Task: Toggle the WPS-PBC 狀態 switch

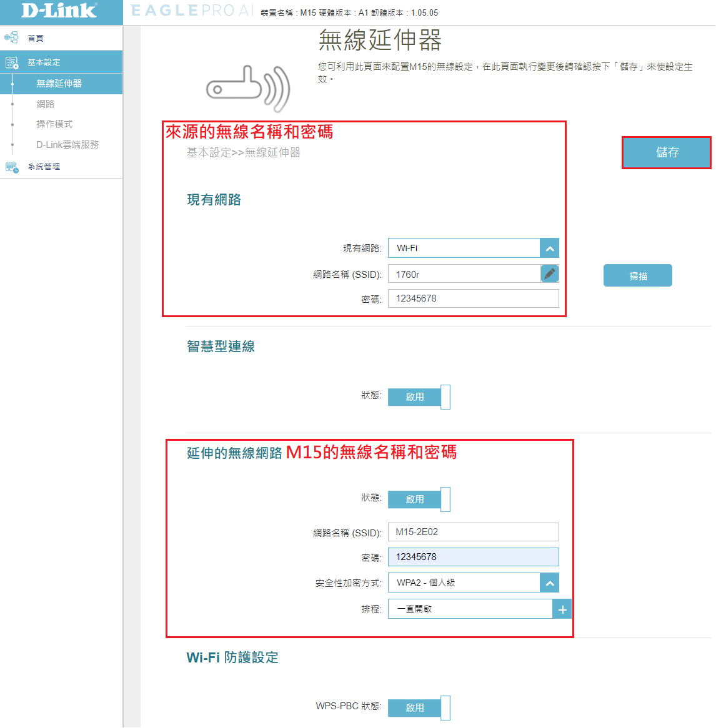Action: [x=419, y=708]
